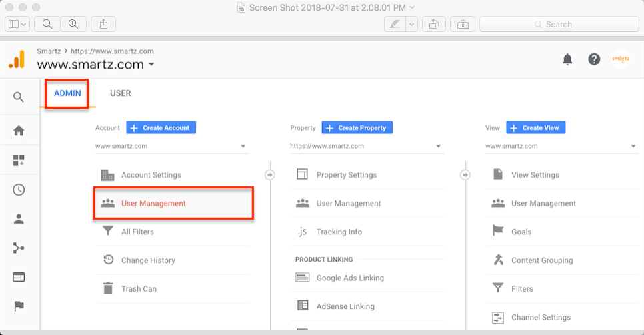
Task: Open the View selector dropdown
Action: [561, 146]
